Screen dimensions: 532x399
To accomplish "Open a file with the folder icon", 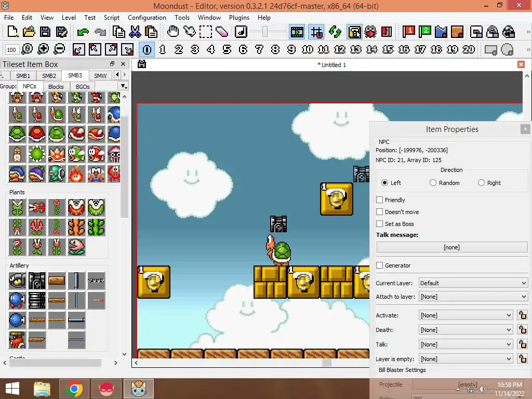I will [x=29, y=32].
